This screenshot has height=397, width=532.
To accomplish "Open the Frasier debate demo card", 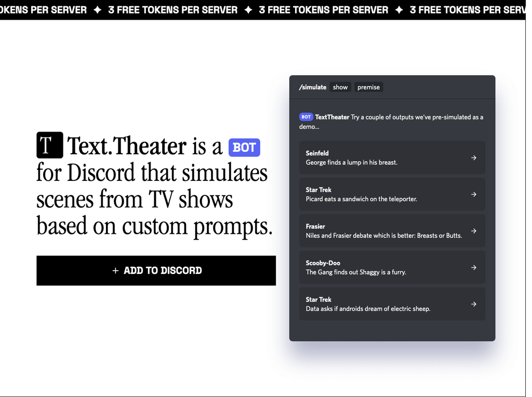I will point(392,231).
